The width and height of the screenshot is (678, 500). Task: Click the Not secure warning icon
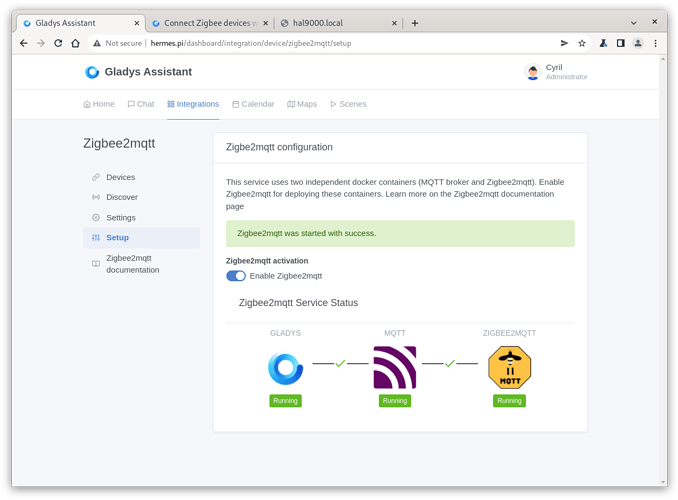point(97,43)
